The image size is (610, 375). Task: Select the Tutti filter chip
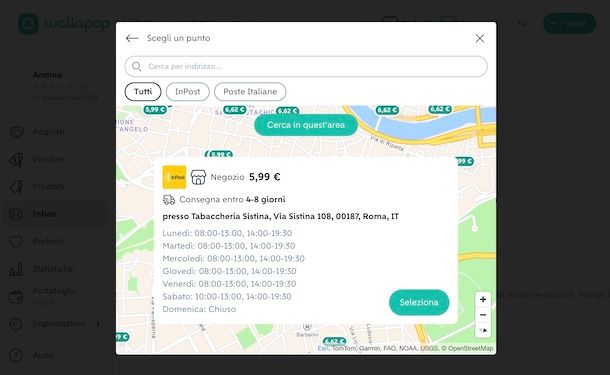(143, 91)
